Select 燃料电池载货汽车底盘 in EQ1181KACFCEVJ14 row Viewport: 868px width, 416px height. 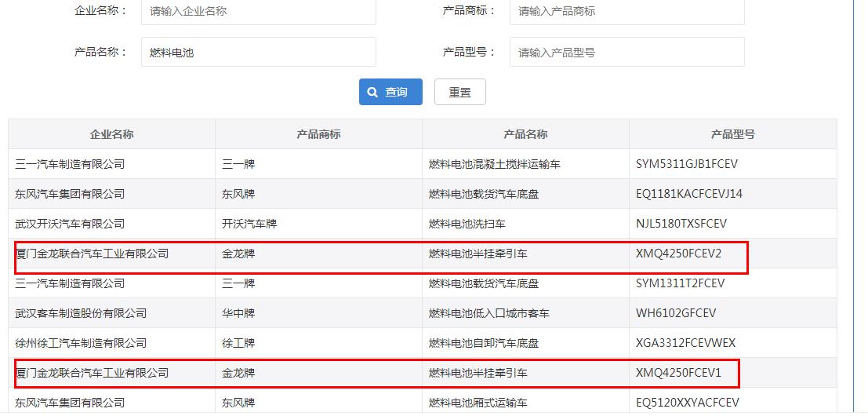tap(525, 194)
